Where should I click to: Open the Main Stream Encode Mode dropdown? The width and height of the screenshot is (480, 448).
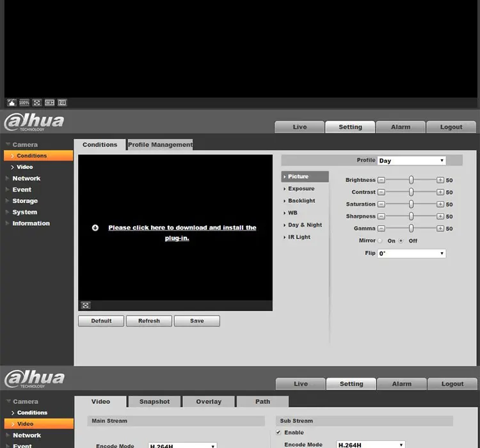coord(182,445)
